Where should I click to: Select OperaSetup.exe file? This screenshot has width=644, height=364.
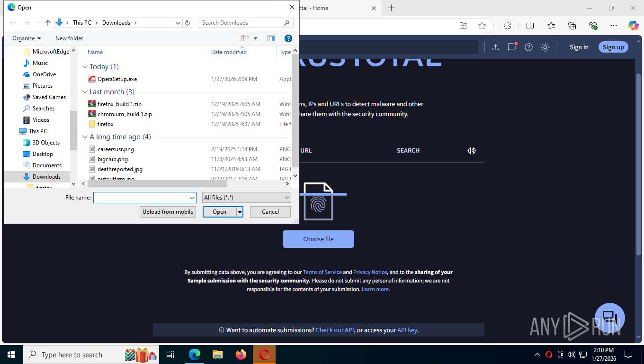pos(117,79)
